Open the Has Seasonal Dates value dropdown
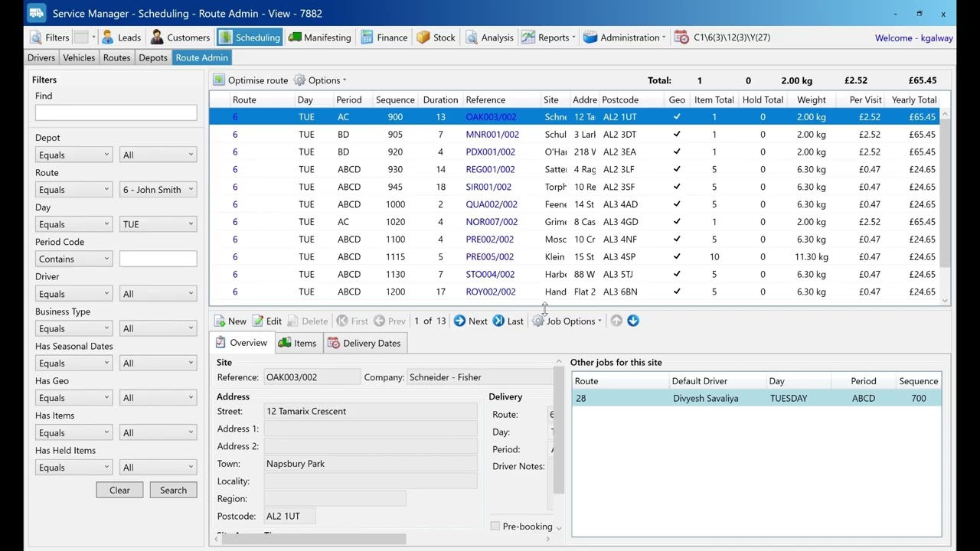The height and width of the screenshot is (551, 980). tap(158, 364)
